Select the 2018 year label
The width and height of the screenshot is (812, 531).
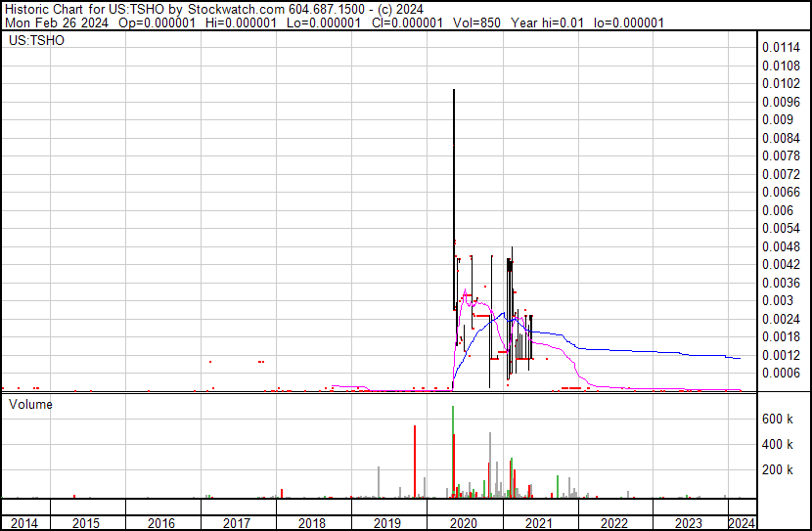[312, 523]
